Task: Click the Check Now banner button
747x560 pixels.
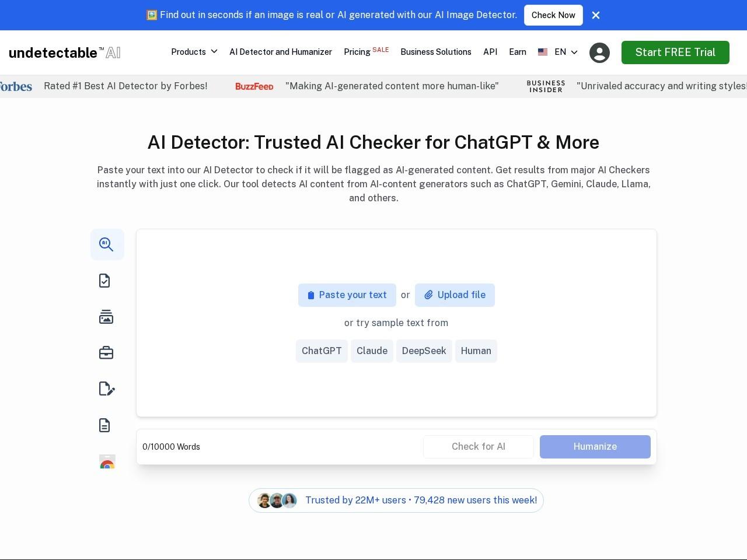Action: pos(553,15)
